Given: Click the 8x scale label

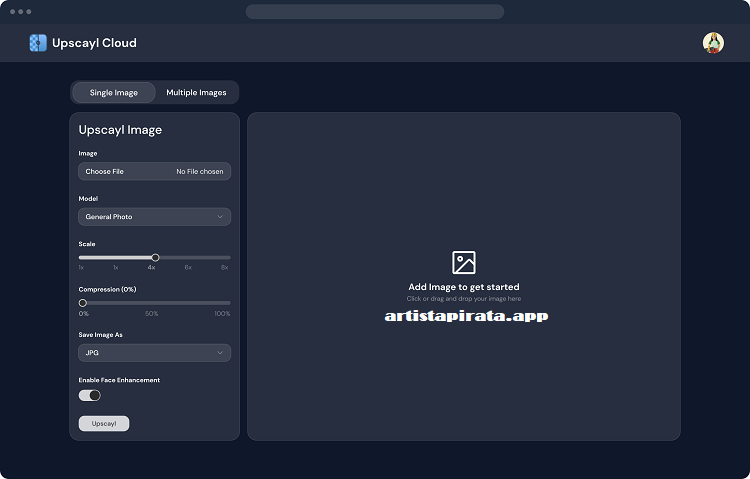Looking at the screenshot, I should pos(224,267).
